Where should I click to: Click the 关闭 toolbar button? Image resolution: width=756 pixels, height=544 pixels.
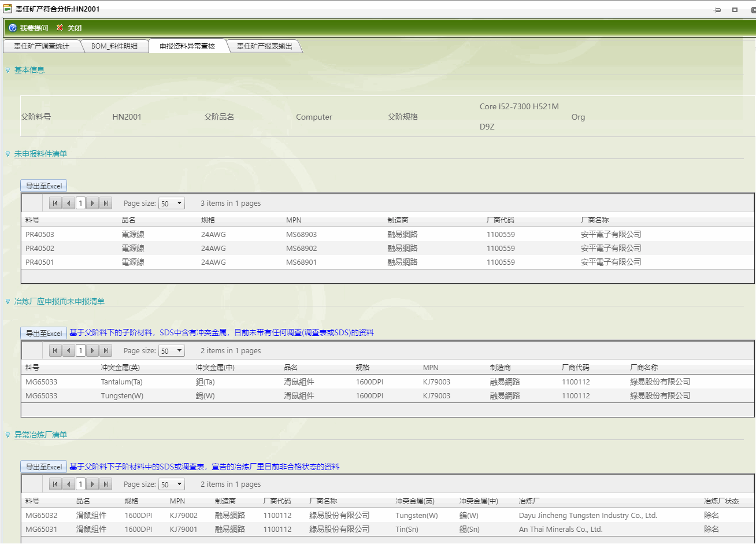click(x=69, y=28)
